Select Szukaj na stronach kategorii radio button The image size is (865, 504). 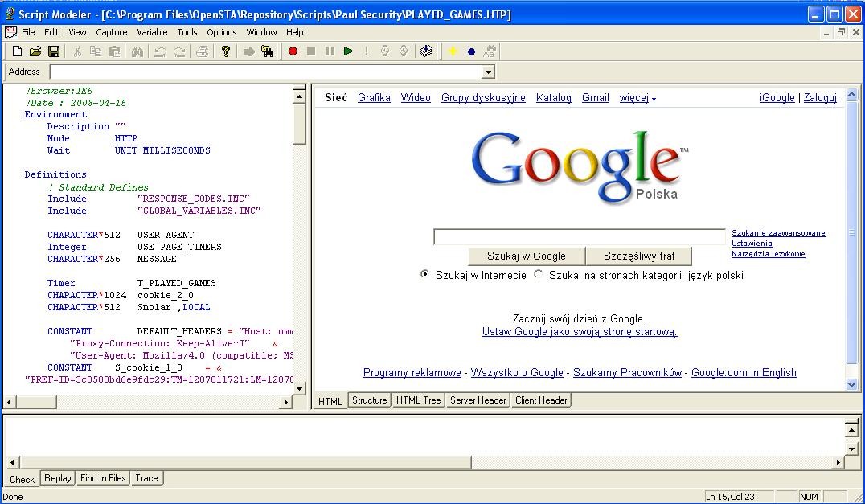538,274
